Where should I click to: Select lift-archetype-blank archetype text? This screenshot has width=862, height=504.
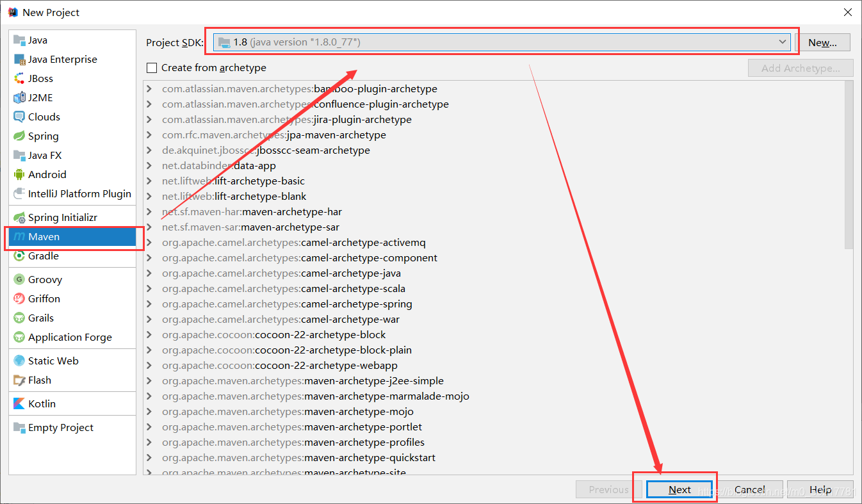pyautogui.click(x=261, y=197)
